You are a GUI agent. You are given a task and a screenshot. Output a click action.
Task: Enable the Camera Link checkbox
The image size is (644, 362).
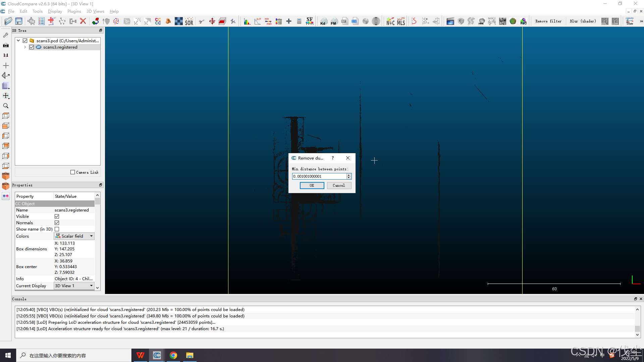tap(72, 172)
